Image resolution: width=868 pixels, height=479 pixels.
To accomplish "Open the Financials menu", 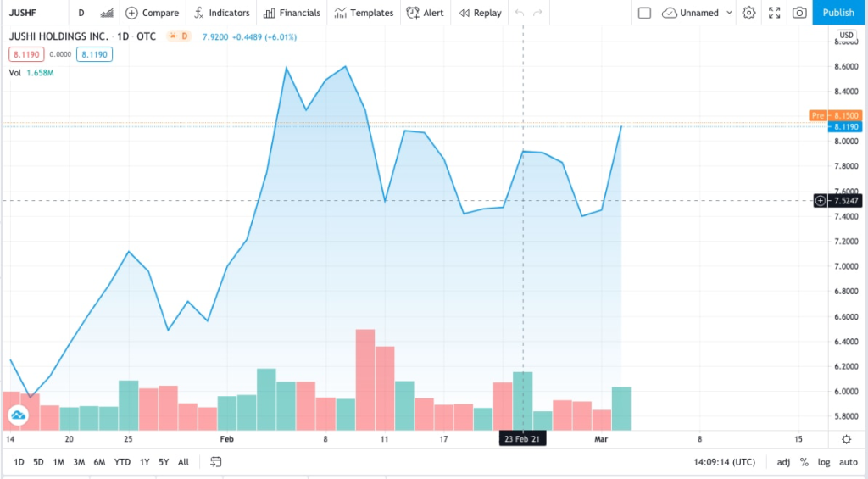I will click(x=292, y=12).
